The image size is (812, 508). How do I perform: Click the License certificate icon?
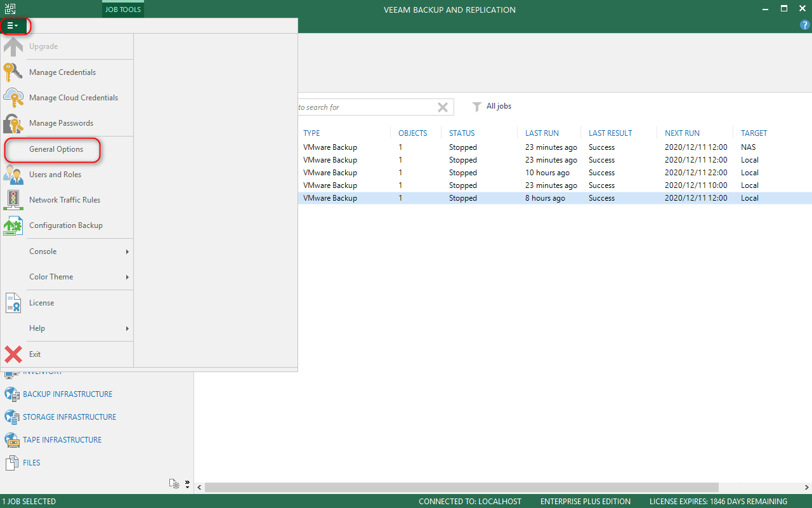[x=13, y=303]
